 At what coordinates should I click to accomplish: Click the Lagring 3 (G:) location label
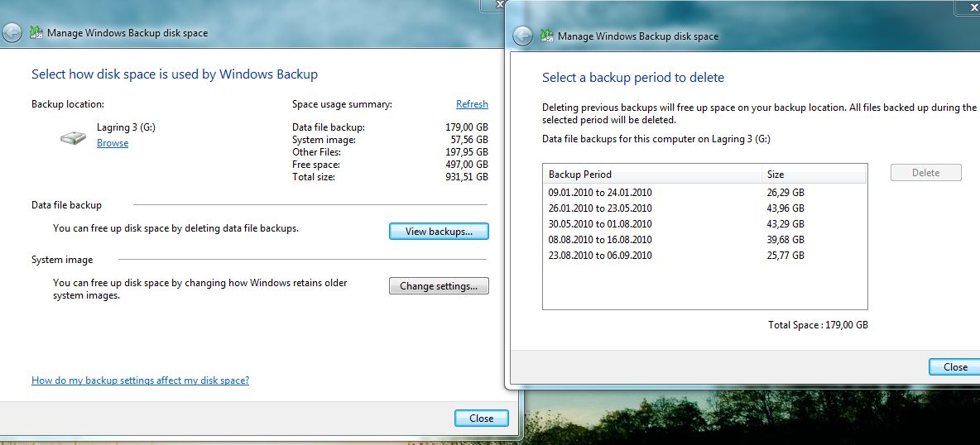click(127, 127)
